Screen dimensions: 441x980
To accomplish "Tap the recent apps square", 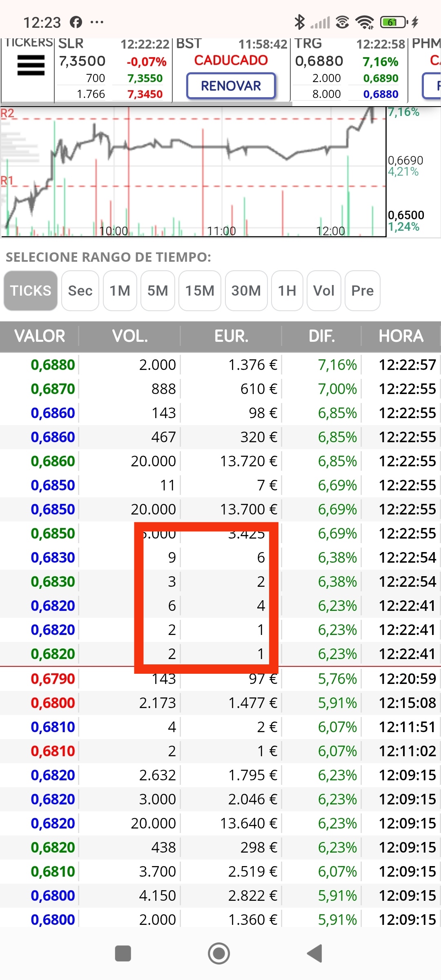I will click(x=123, y=953).
